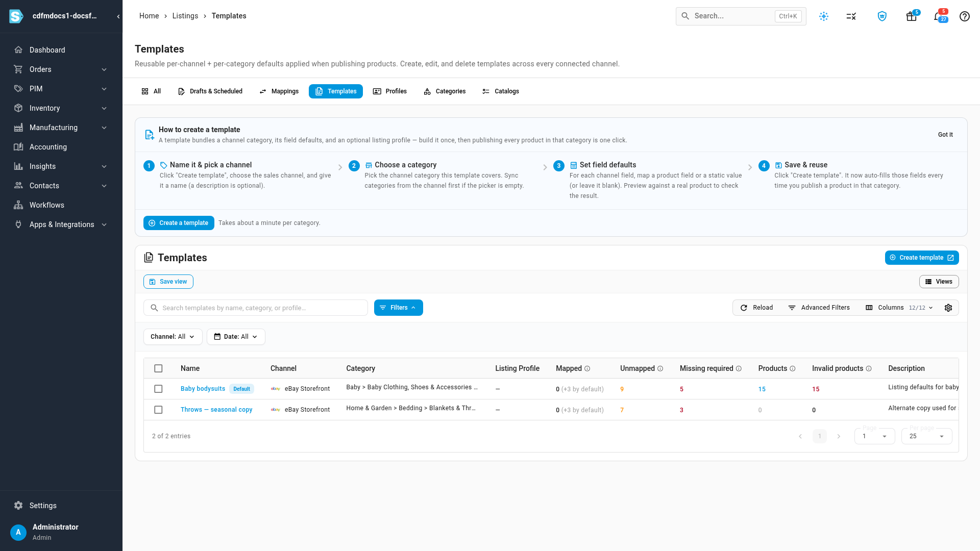
Task: Click the global Search box
Action: click(741, 16)
